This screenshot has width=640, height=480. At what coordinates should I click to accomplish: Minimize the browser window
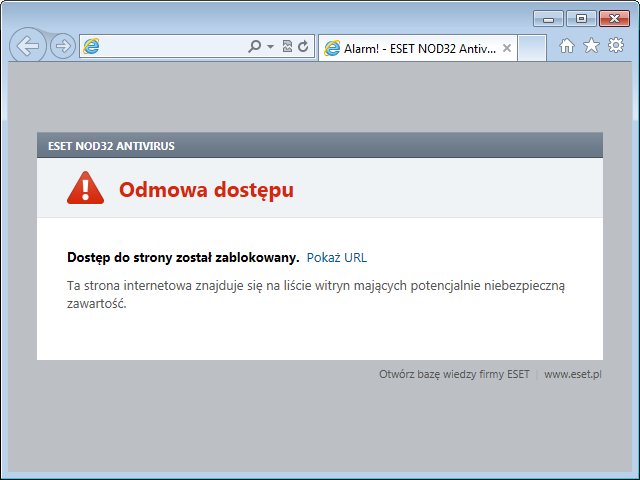(548, 19)
